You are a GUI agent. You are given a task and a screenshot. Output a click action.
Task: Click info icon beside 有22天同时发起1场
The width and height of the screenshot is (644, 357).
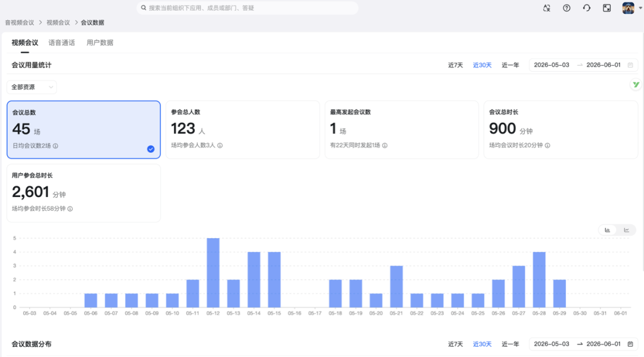(385, 145)
